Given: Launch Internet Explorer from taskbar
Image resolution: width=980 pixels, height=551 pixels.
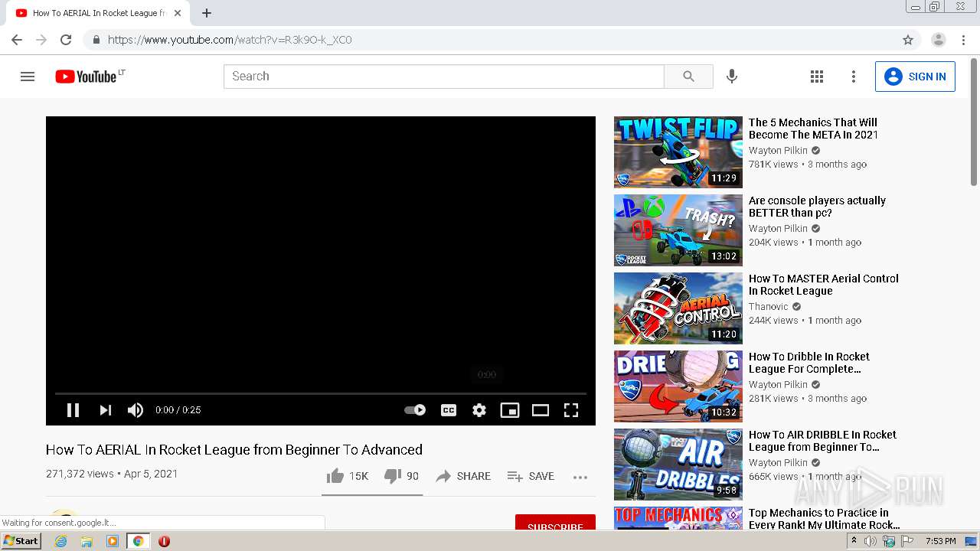Looking at the screenshot, I should (61, 541).
